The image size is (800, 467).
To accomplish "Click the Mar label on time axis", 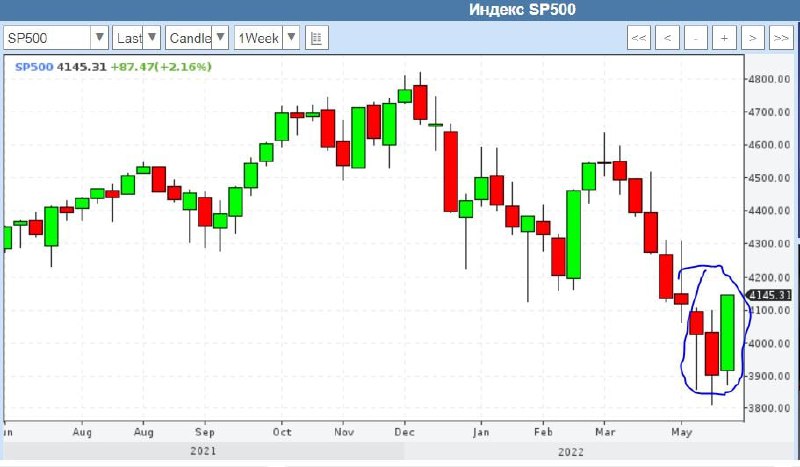I will pyautogui.click(x=605, y=432).
